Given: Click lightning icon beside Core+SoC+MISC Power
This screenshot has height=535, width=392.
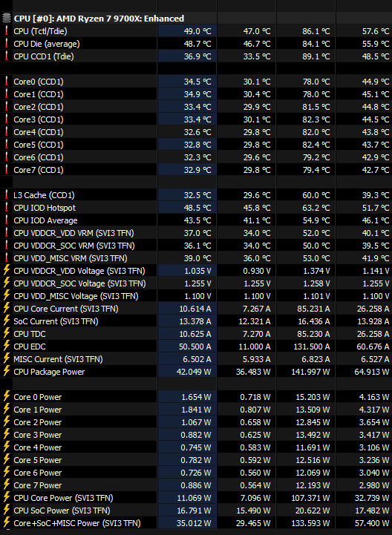Looking at the screenshot, I should click(7, 523).
